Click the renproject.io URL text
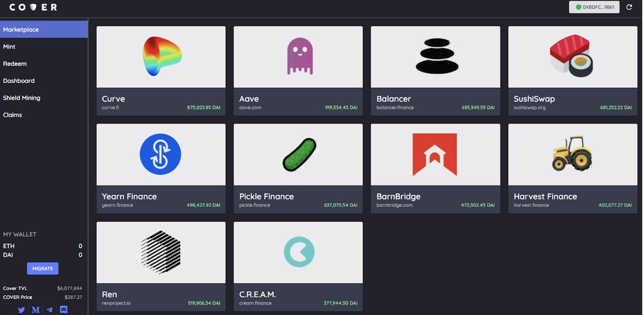This screenshot has width=644, height=315. click(117, 303)
